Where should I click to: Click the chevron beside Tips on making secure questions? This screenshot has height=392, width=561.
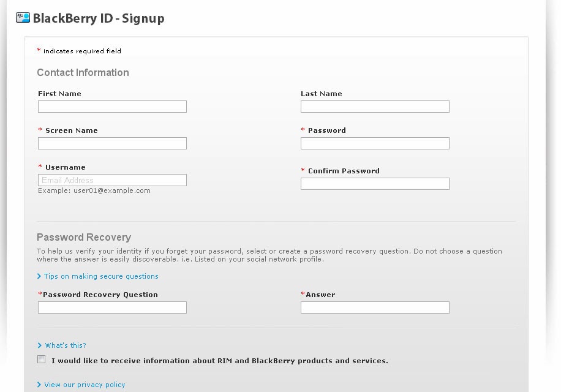point(39,276)
